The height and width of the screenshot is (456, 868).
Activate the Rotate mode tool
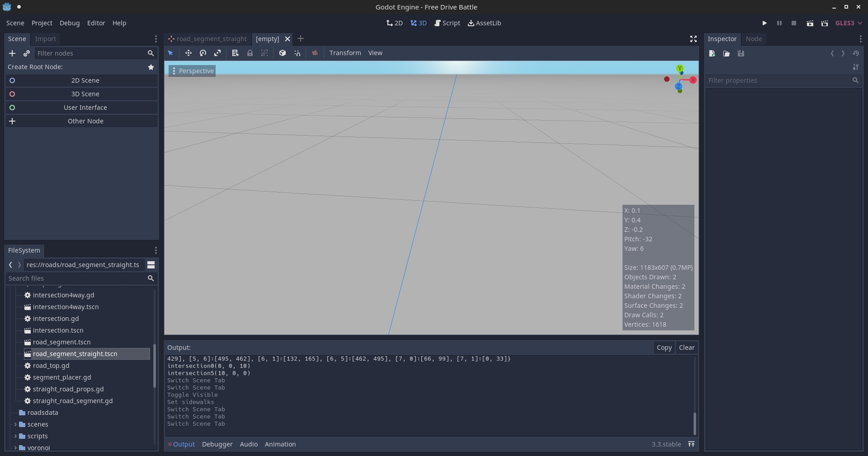pos(203,53)
